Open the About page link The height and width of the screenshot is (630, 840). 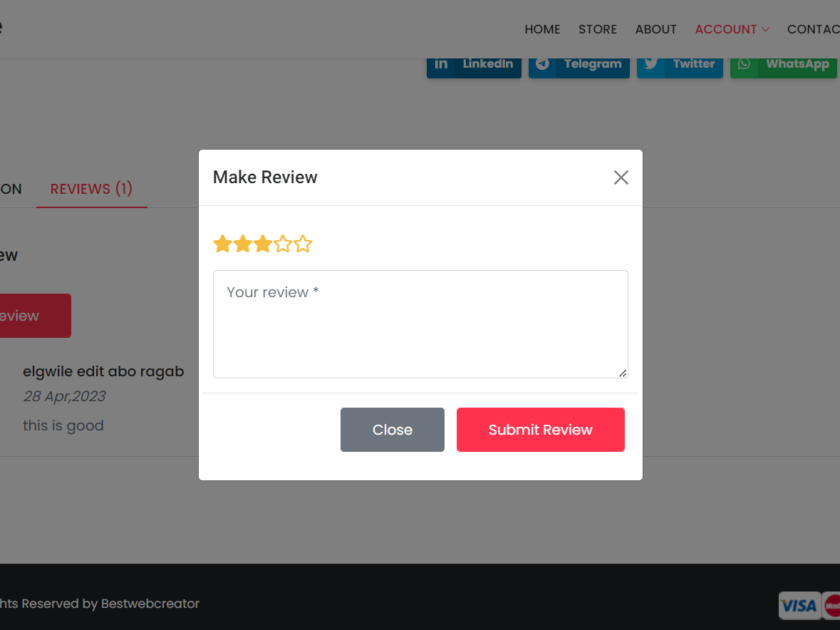[x=656, y=29]
